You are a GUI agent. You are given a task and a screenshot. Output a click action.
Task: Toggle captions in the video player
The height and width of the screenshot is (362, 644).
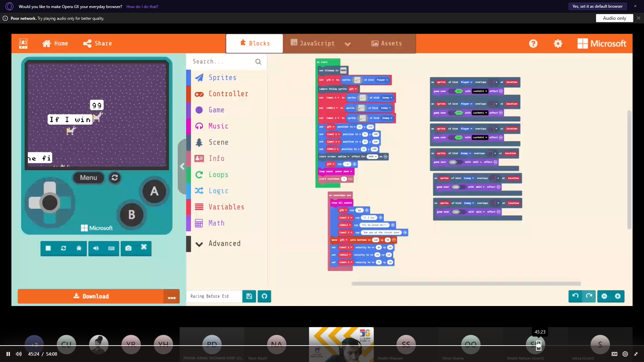point(614,354)
